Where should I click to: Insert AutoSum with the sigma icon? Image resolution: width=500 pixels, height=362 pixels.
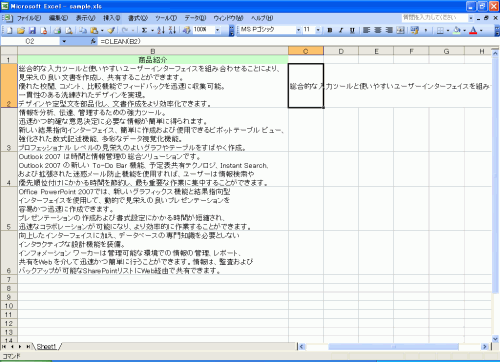tap(144, 30)
